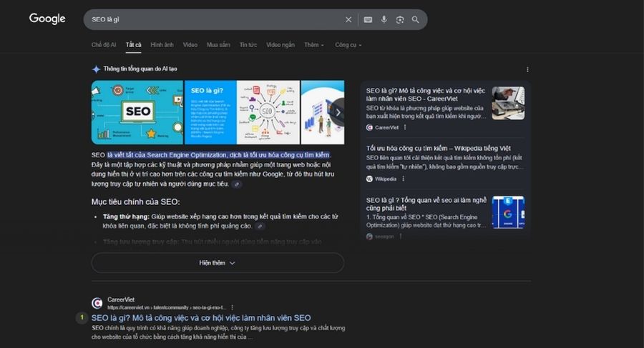Open three-dot menu next to seongon source
Screen dimensions: 644x348
pyautogui.click(x=401, y=237)
